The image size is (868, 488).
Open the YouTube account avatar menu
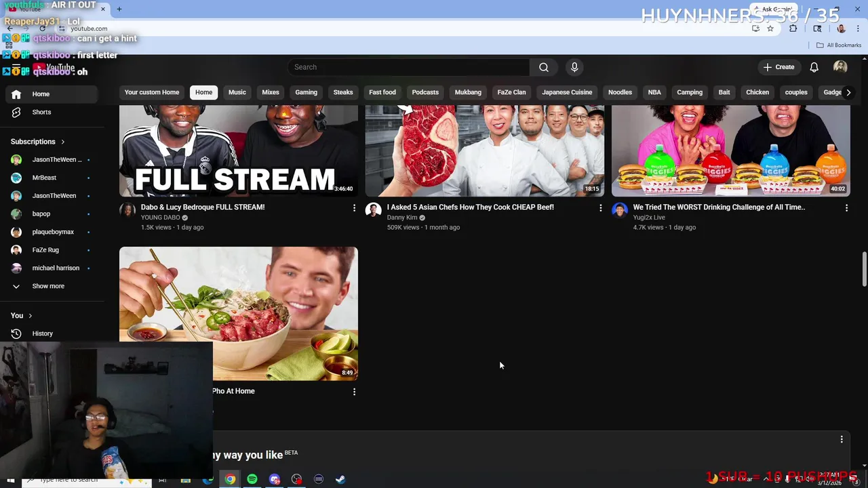pyautogui.click(x=840, y=67)
